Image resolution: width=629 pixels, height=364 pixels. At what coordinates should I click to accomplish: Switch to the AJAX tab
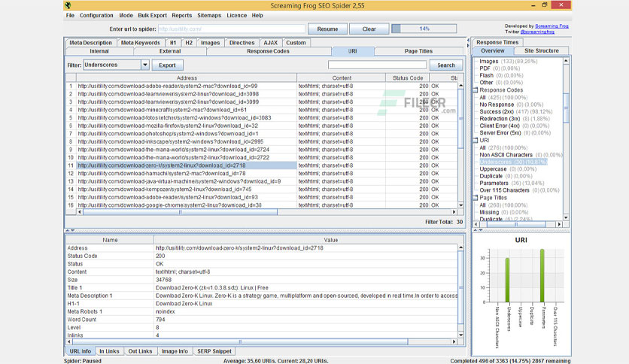pyautogui.click(x=270, y=43)
